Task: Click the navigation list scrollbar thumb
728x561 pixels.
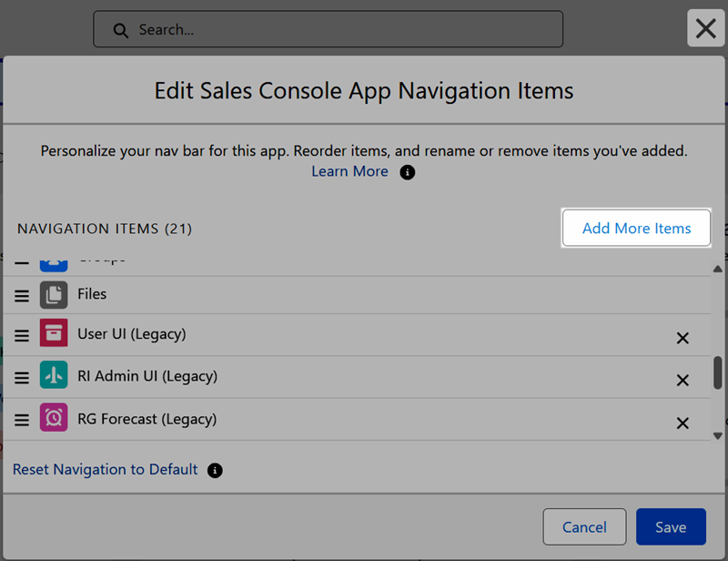Action: point(718,372)
